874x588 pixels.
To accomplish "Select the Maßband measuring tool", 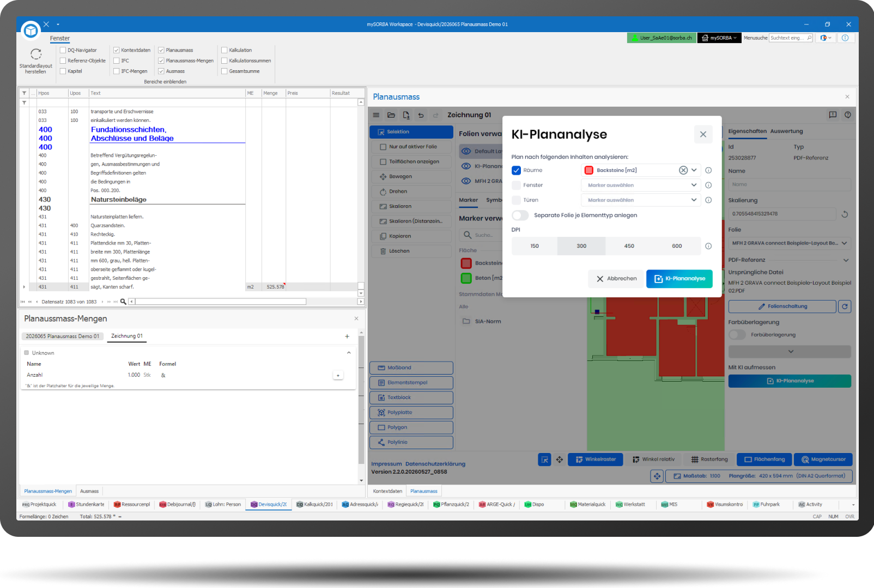I will point(411,367).
